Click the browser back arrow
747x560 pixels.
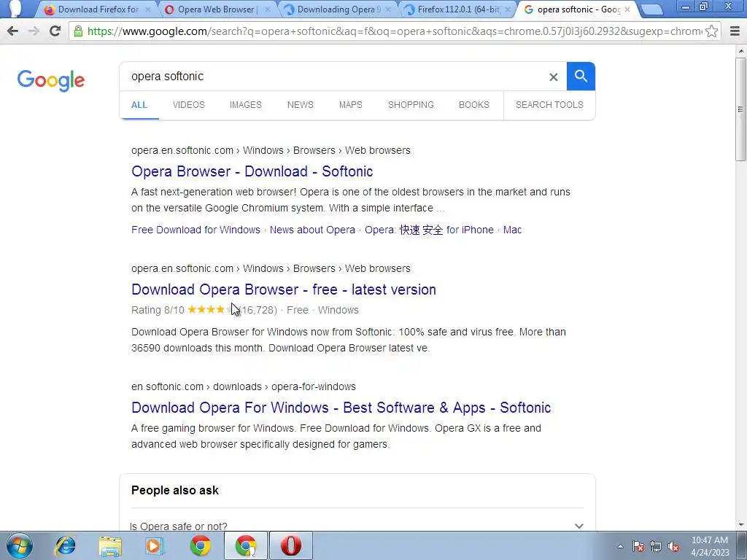pos(13,31)
